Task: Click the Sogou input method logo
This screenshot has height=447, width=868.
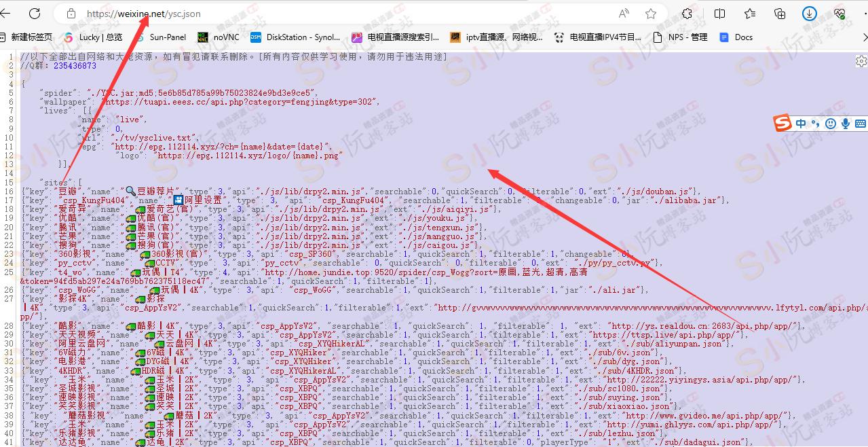Action: coord(783,123)
